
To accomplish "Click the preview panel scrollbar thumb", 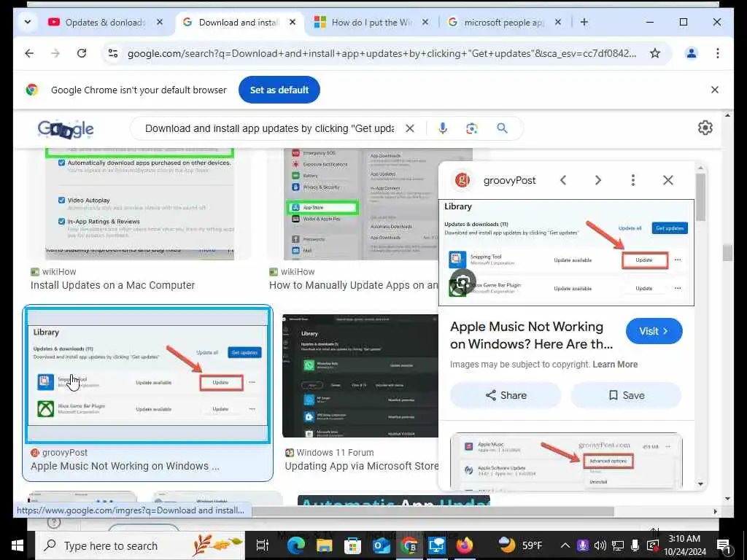I will [700, 198].
